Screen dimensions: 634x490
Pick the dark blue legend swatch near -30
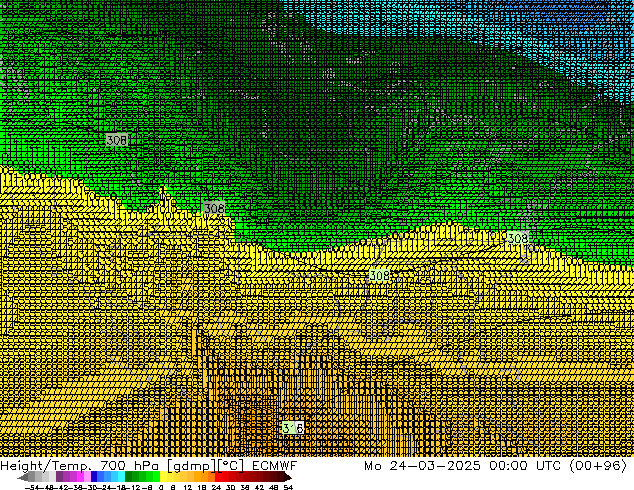94,476
